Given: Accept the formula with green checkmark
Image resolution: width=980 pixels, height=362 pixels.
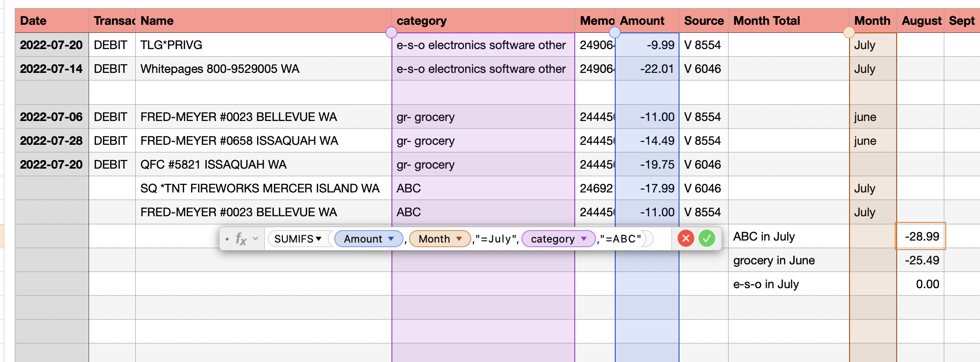Looking at the screenshot, I should click(707, 238).
